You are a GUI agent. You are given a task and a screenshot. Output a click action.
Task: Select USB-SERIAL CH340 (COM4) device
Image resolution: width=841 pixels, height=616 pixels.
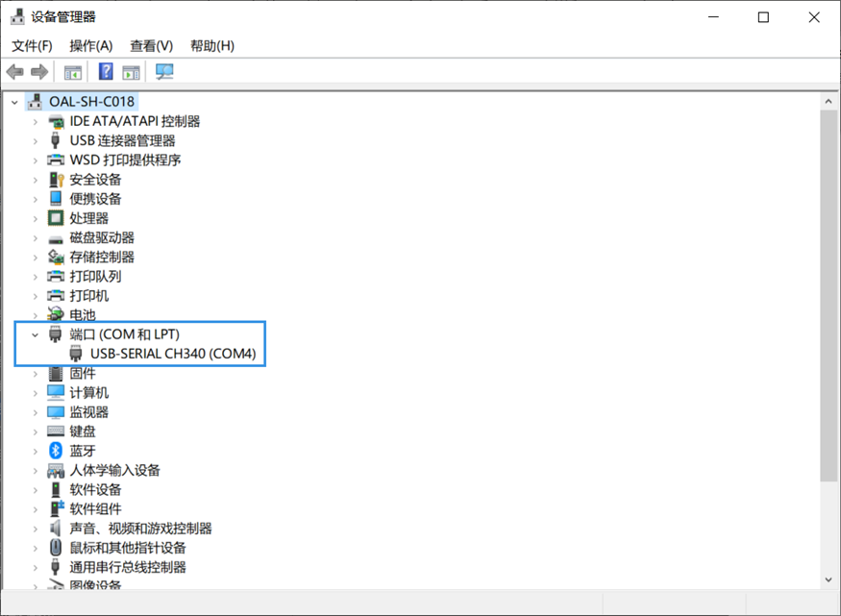[173, 354]
